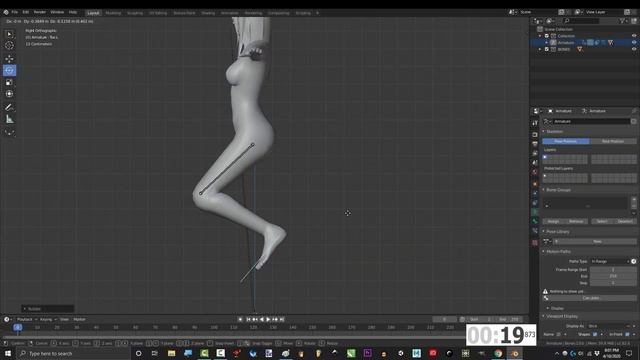Open the Output properties tab icon
The width and height of the screenshot is (640, 360).
click(535, 144)
